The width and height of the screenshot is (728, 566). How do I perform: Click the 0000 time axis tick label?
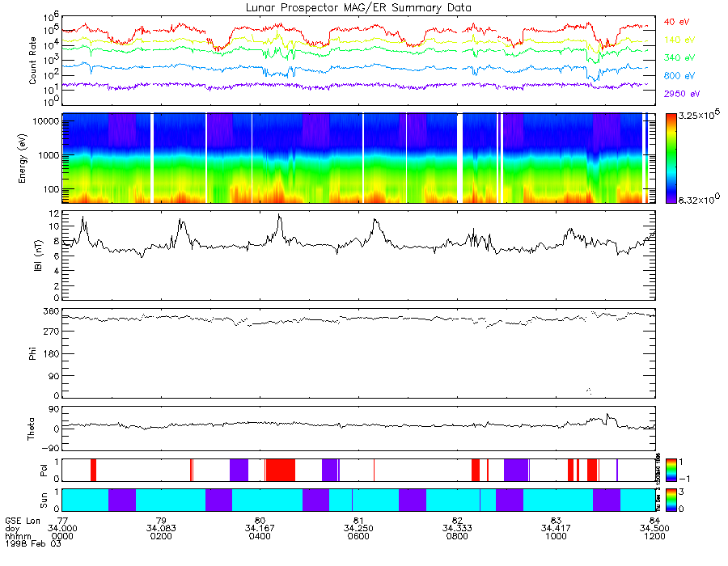pyautogui.click(x=62, y=536)
